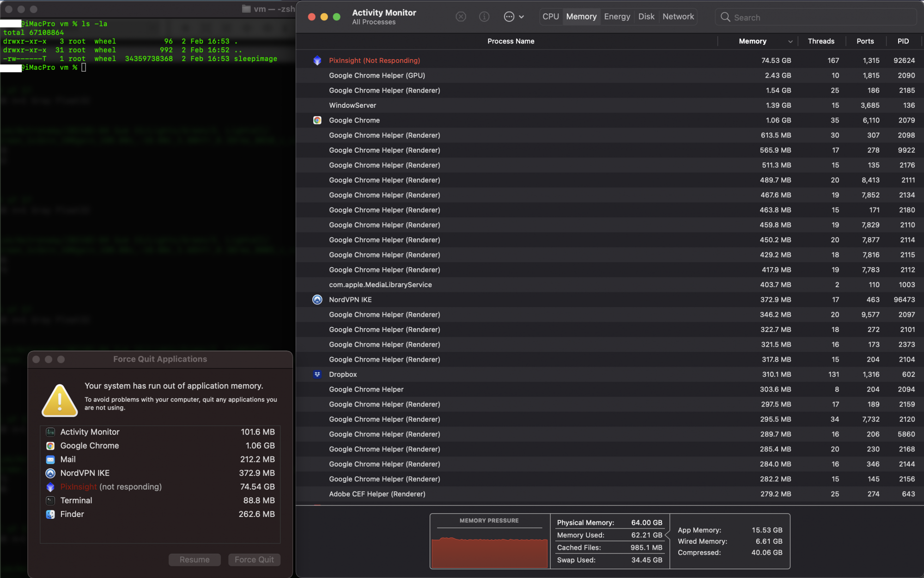This screenshot has width=924, height=578.
Task: Toggle sort order via Memory column chevron
Action: tap(790, 42)
